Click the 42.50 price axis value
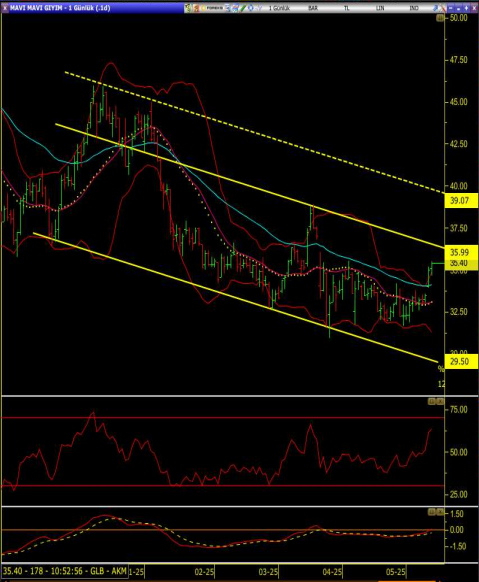 coord(459,144)
